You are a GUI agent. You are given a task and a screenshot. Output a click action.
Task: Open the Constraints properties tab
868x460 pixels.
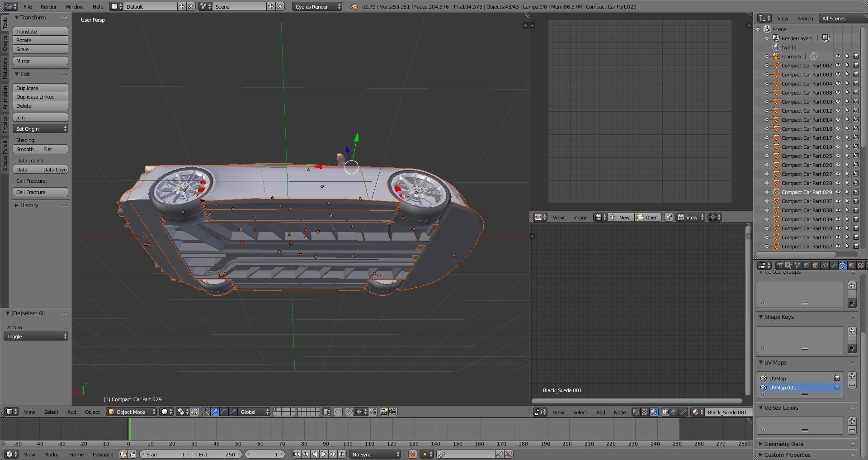(x=825, y=266)
